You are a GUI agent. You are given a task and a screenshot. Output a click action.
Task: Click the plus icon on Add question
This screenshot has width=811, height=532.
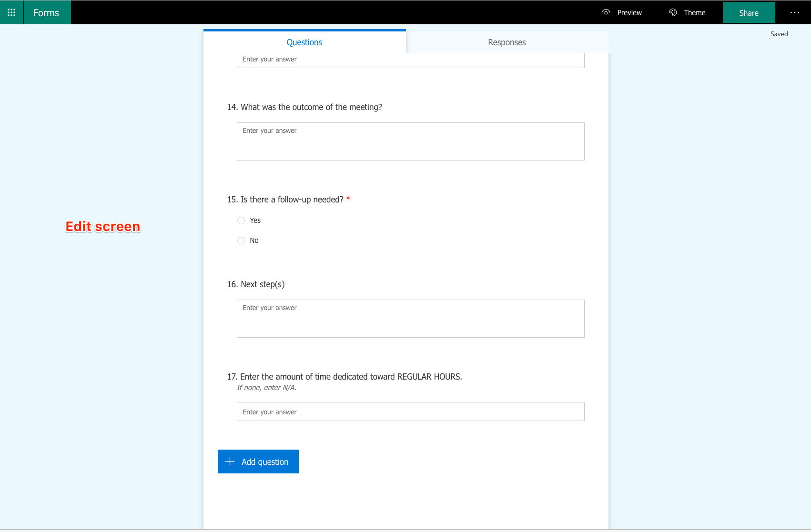tap(230, 462)
